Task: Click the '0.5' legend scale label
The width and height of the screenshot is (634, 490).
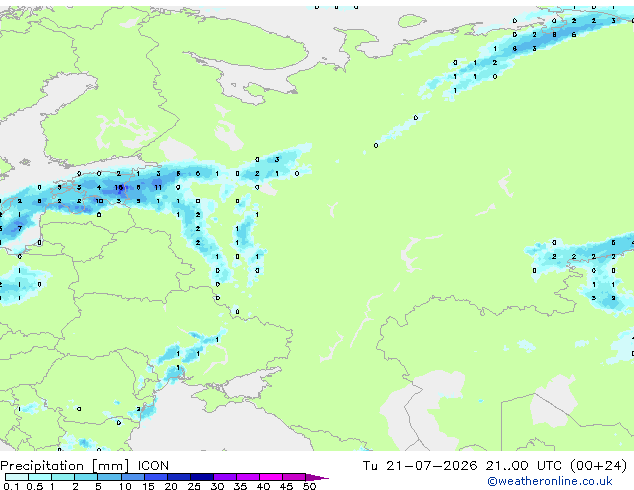Action: (x=34, y=486)
